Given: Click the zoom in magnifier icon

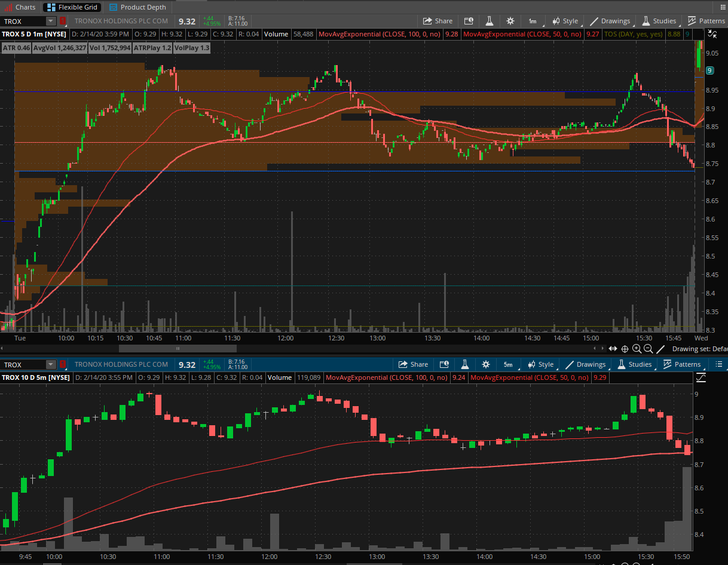Looking at the screenshot, I should tap(637, 349).
